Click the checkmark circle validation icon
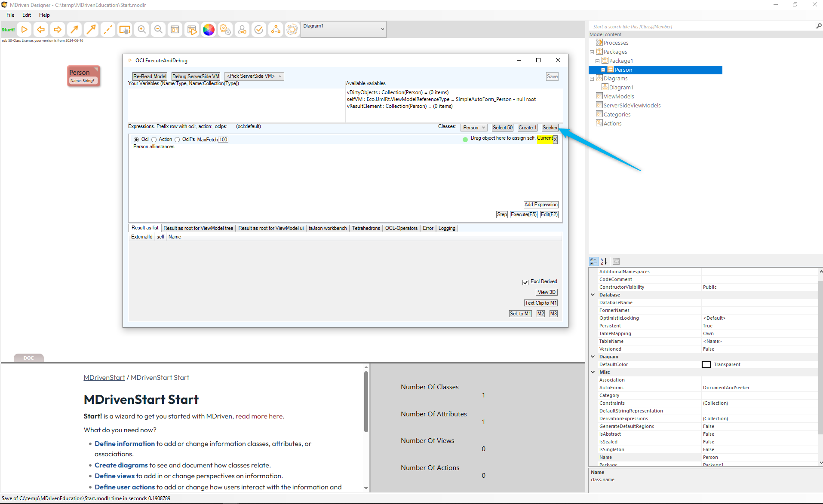 coord(259,30)
